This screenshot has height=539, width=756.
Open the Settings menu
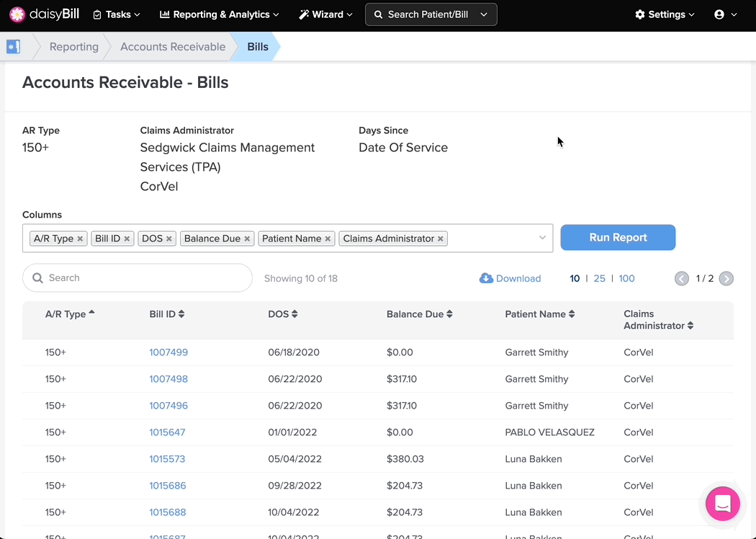[665, 14]
